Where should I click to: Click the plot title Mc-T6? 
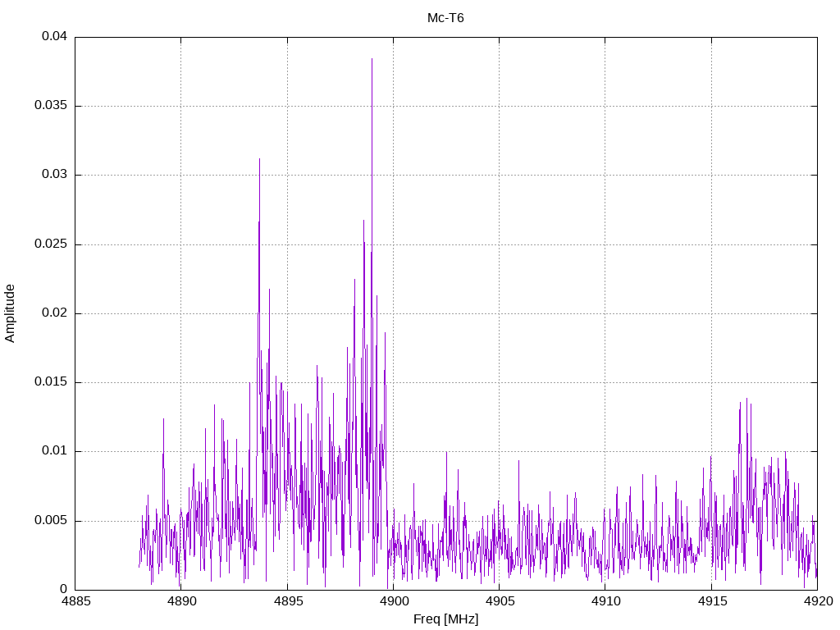tap(445, 18)
